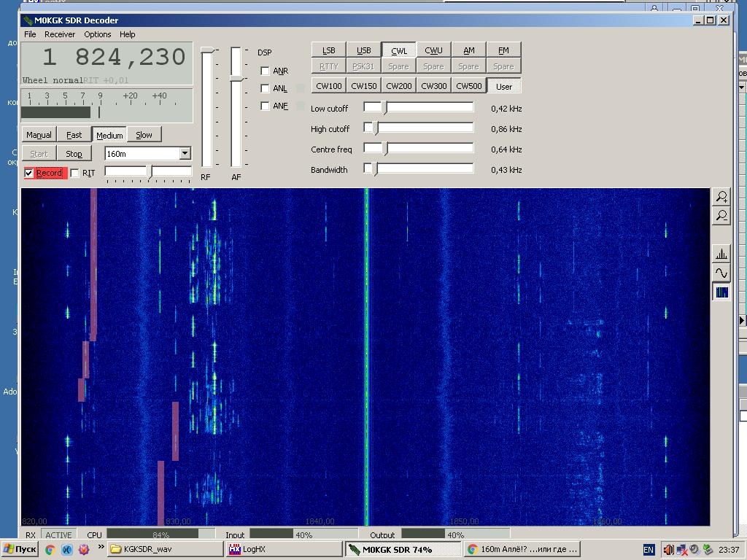Open the Options menu
Viewport: 747px width, 560px height.
[97, 34]
